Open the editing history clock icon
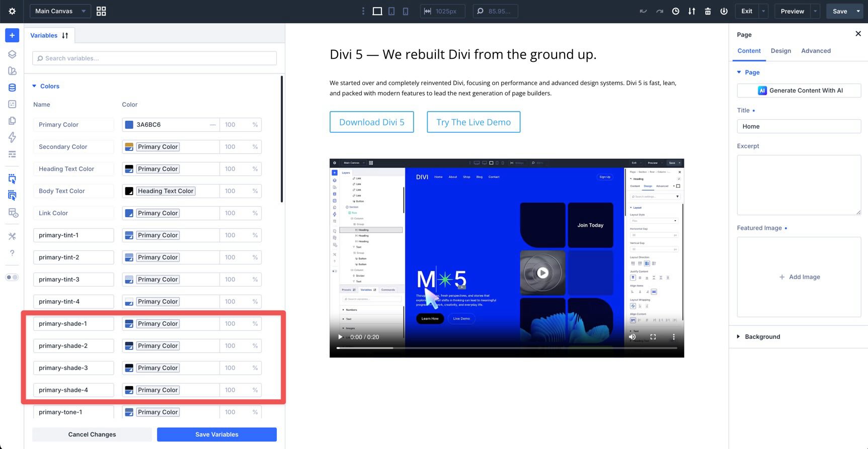This screenshot has width=868, height=449. click(676, 11)
